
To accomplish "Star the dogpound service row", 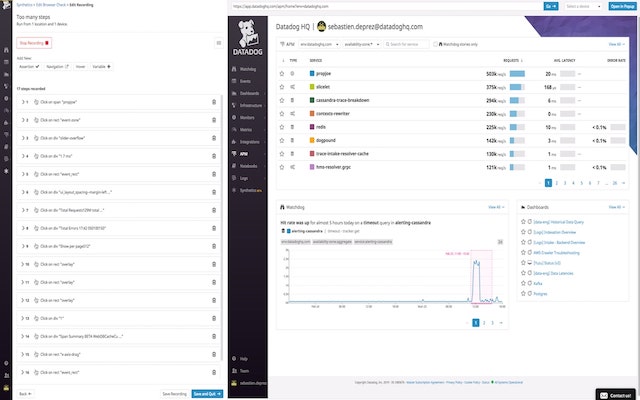I will 282,140.
